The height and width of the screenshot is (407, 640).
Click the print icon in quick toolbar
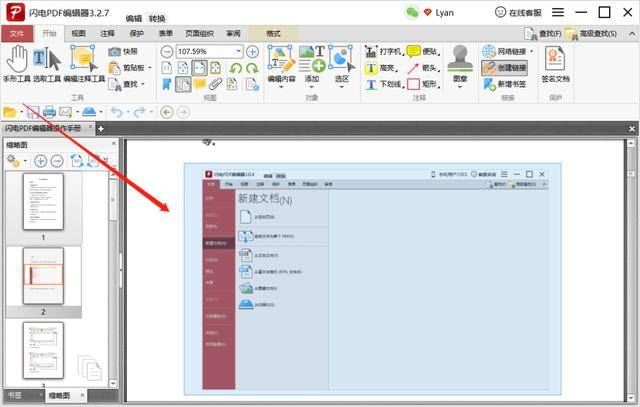pos(48,112)
